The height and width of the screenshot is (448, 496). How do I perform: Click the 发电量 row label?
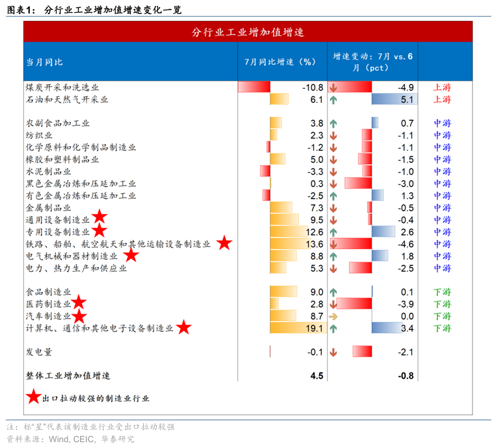click(39, 352)
